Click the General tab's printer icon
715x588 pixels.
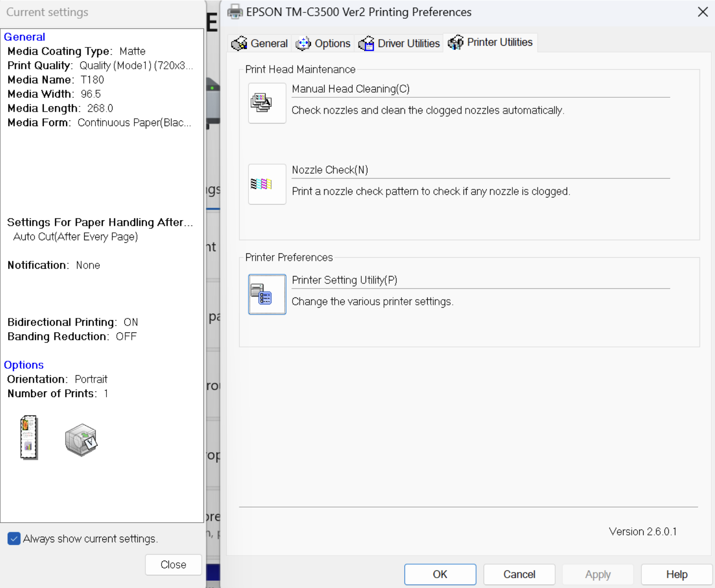pos(239,43)
